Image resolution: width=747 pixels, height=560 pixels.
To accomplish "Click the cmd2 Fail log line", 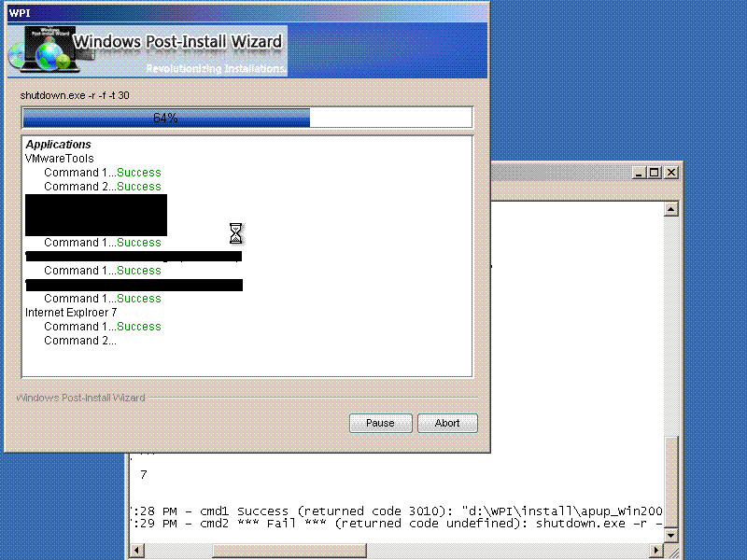I will [x=397, y=524].
